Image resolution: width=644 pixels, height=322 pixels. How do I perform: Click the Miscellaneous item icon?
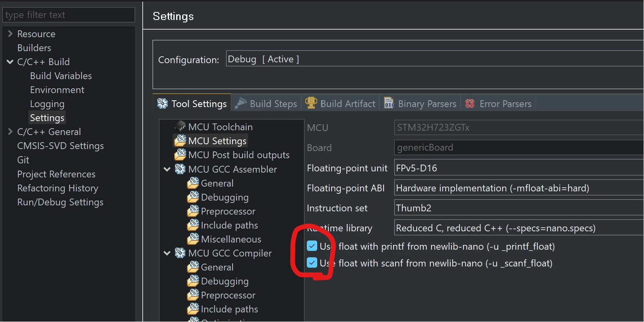(x=193, y=239)
